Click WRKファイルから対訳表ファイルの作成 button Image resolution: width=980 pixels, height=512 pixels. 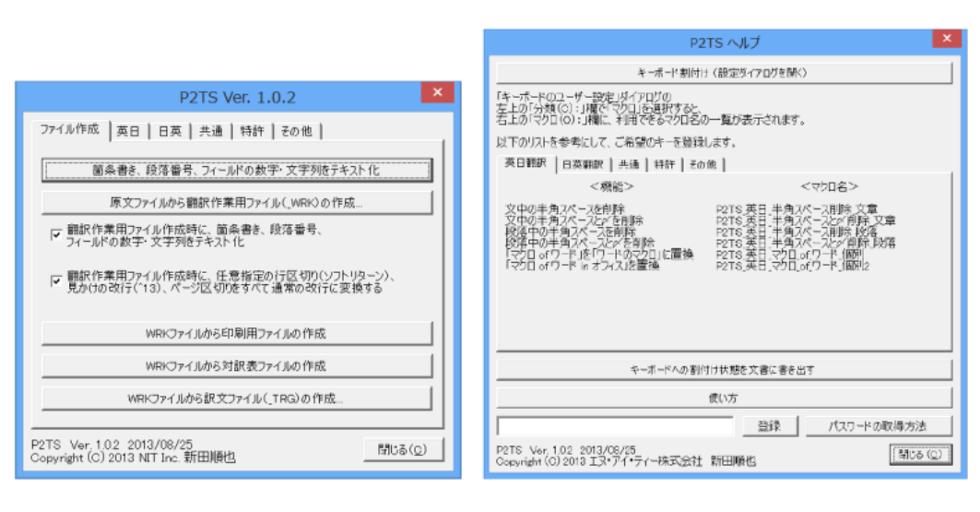pos(236,365)
